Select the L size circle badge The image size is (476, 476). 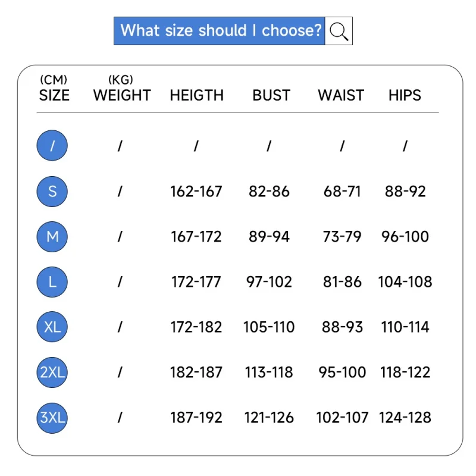52,282
